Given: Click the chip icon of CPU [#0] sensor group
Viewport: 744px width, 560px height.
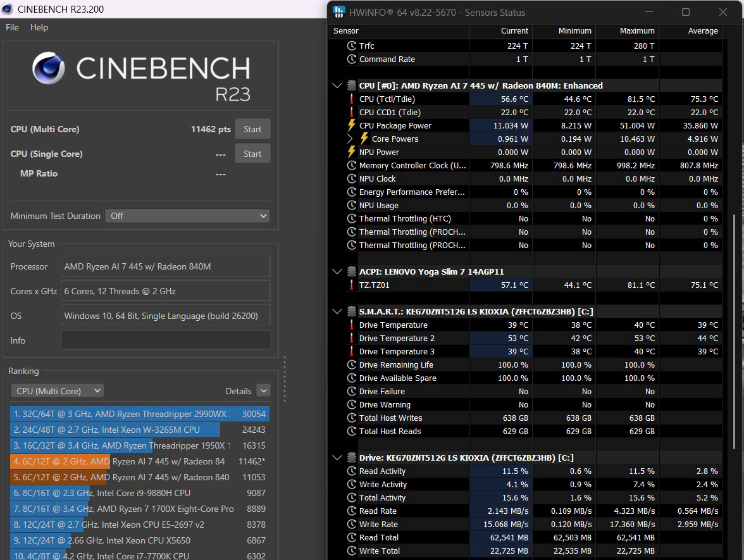Looking at the screenshot, I should pyautogui.click(x=352, y=85).
